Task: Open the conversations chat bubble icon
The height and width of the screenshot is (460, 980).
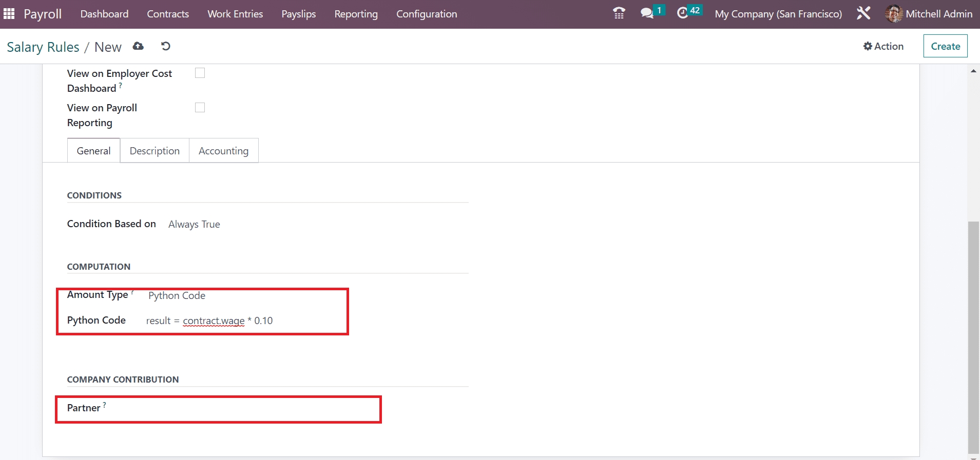Action: pos(647,13)
